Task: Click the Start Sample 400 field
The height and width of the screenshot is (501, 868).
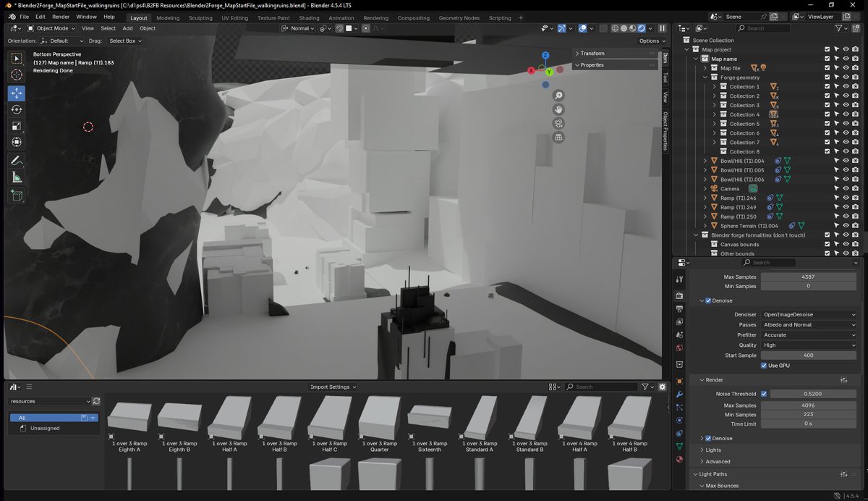Action: [x=809, y=355]
